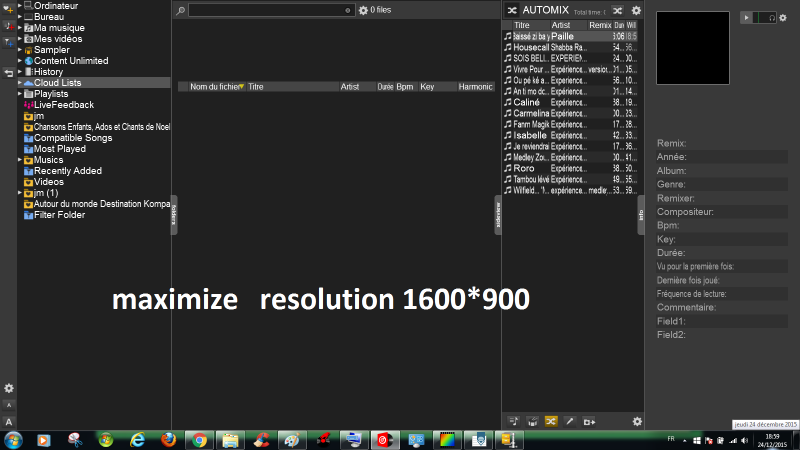Sort file list by Bpm column

click(x=405, y=87)
